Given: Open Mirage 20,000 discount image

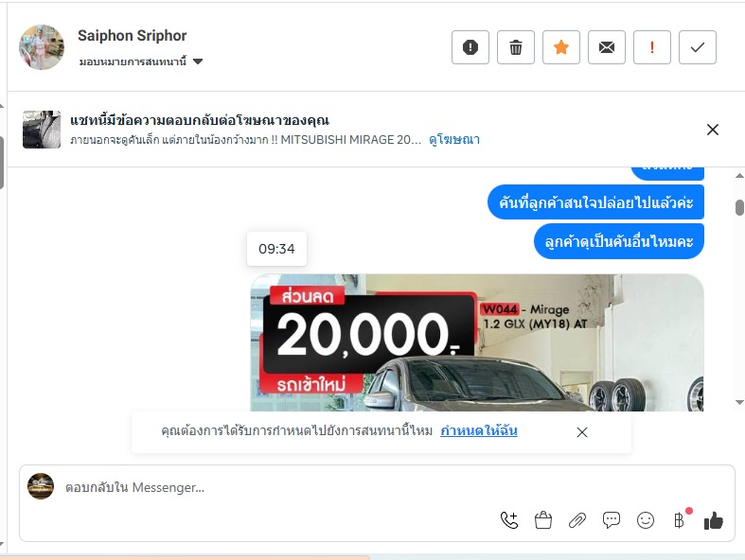Looking at the screenshot, I should [x=477, y=342].
